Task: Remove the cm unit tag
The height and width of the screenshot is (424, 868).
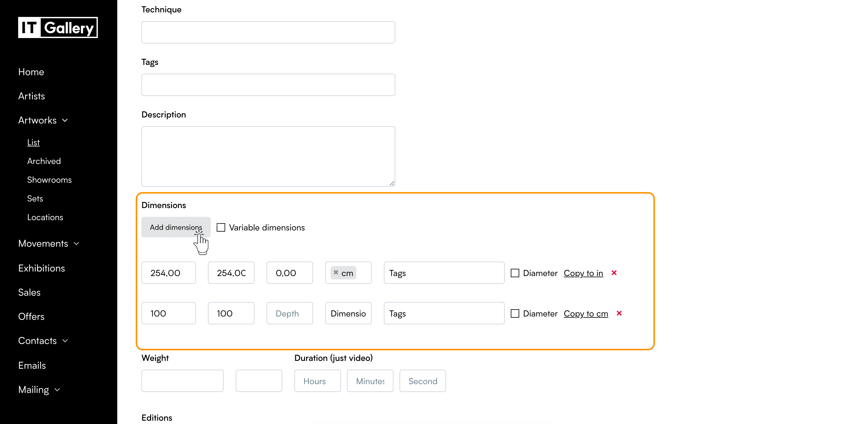Action: 335,272
